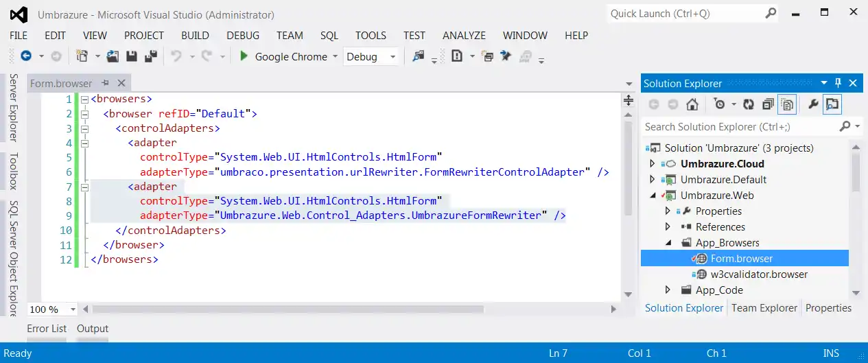The width and height of the screenshot is (868, 363).
Task: Refresh the Solution Explorer
Action: pyautogui.click(x=749, y=104)
